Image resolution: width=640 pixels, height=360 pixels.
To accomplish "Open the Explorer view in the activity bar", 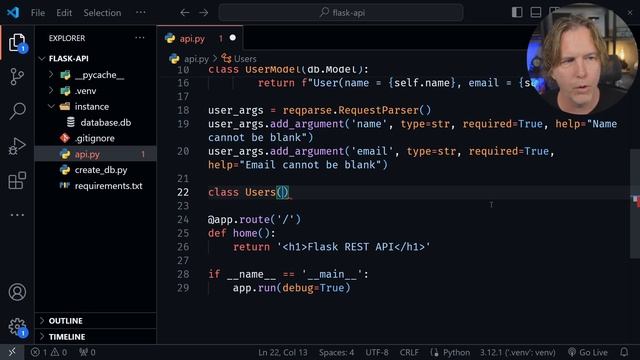I will (17, 42).
